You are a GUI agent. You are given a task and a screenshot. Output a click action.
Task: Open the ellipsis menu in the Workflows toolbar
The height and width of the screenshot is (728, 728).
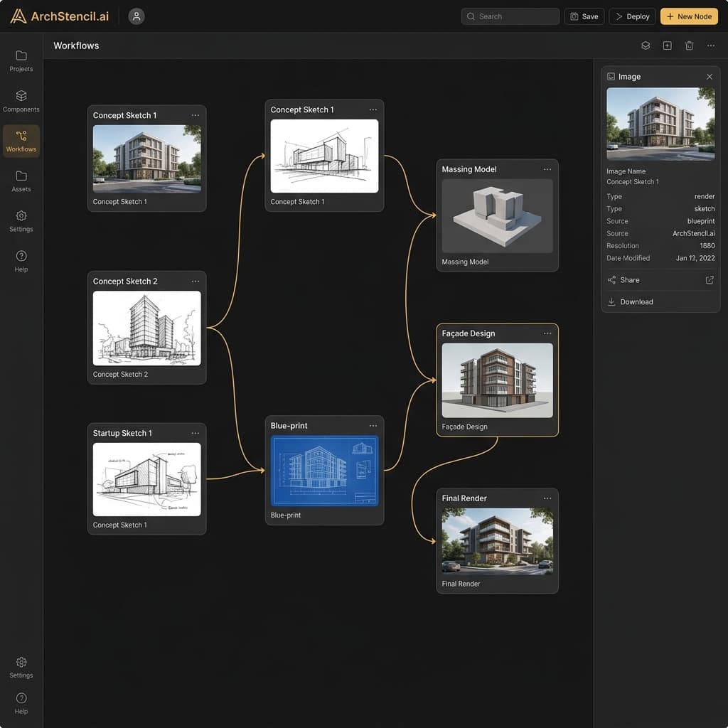click(710, 45)
